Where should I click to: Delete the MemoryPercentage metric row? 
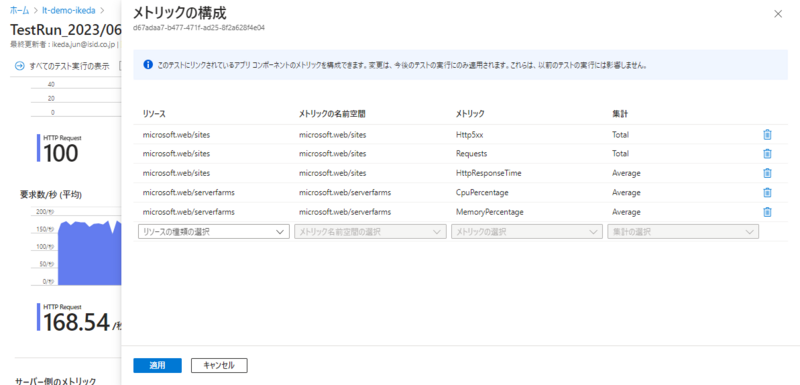point(767,212)
